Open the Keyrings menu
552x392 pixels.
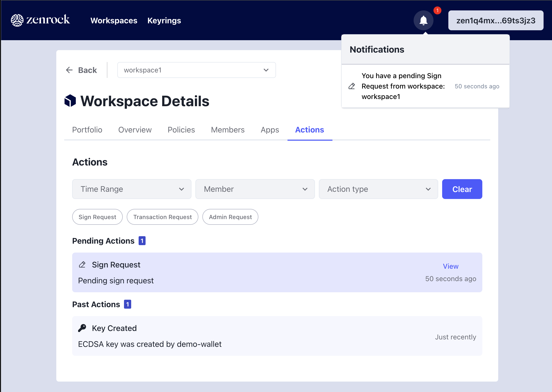coord(164,20)
